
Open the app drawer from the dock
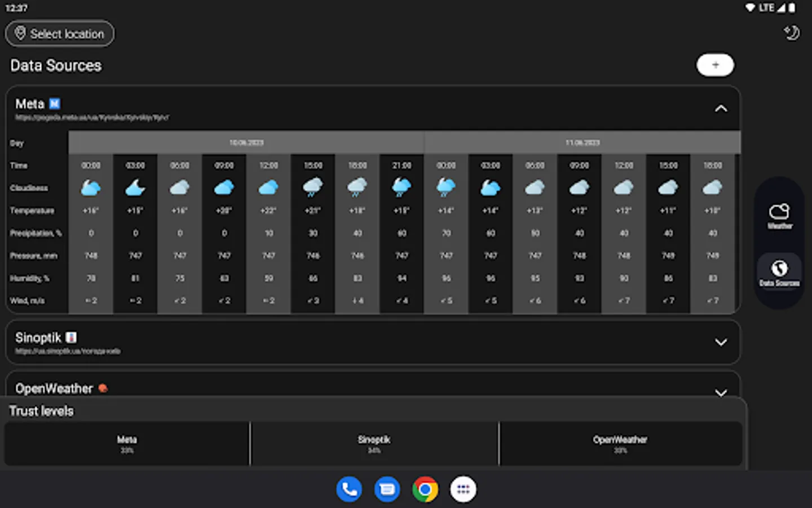coord(463,489)
